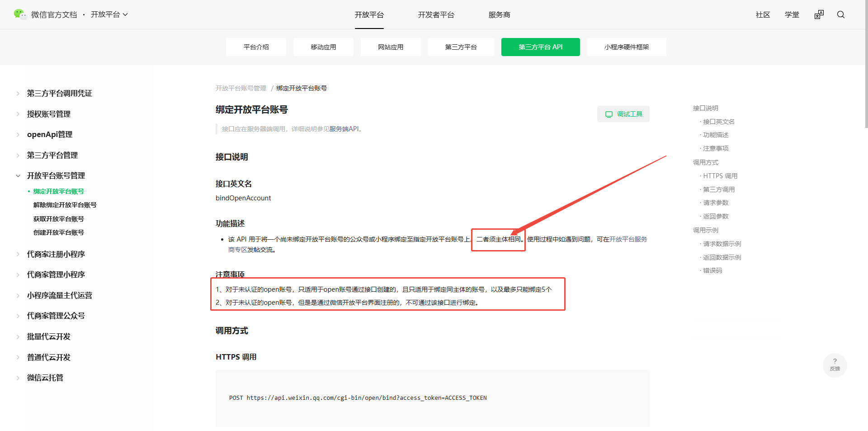Expand 代商家管理小程序 sidebar section
The image size is (868, 431).
[x=56, y=275]
